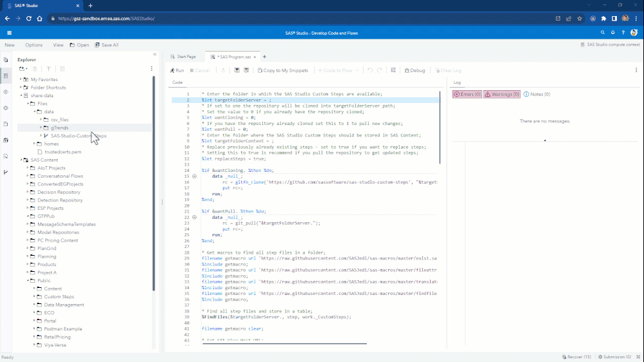Open the Options menu
Viewport: 644px width, 362px height.
click(x=34, y=45)
